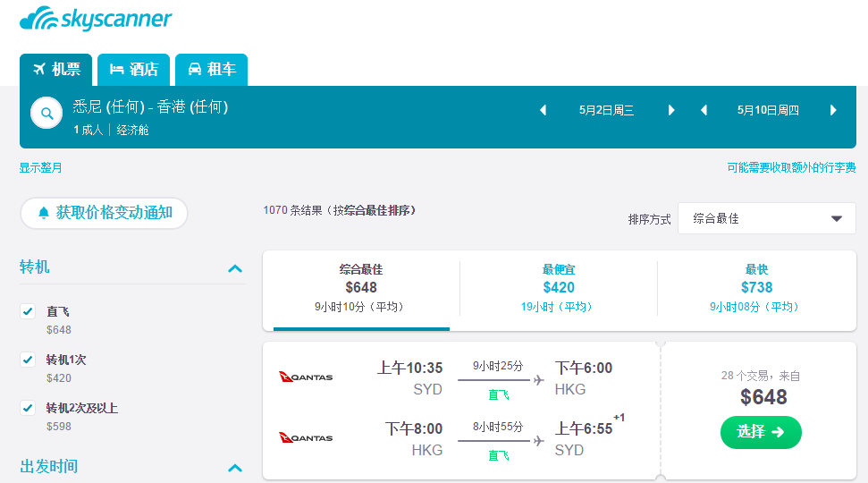Image resolution: width=868 pixels, height=483 pixels.
Task: Switch to the 酒店 hotels tab
Action: pyautogui.click(x=134, y=69)
